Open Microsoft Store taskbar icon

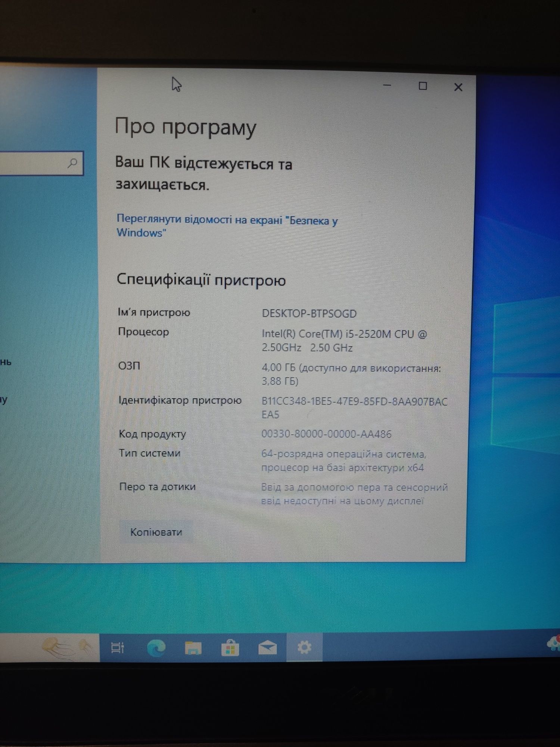tap(230, 648)
